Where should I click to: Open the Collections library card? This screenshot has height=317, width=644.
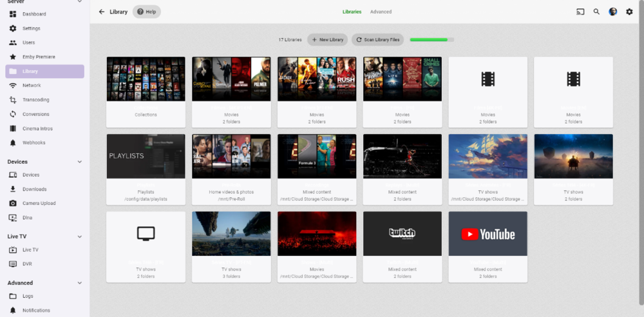click(146, 92)
